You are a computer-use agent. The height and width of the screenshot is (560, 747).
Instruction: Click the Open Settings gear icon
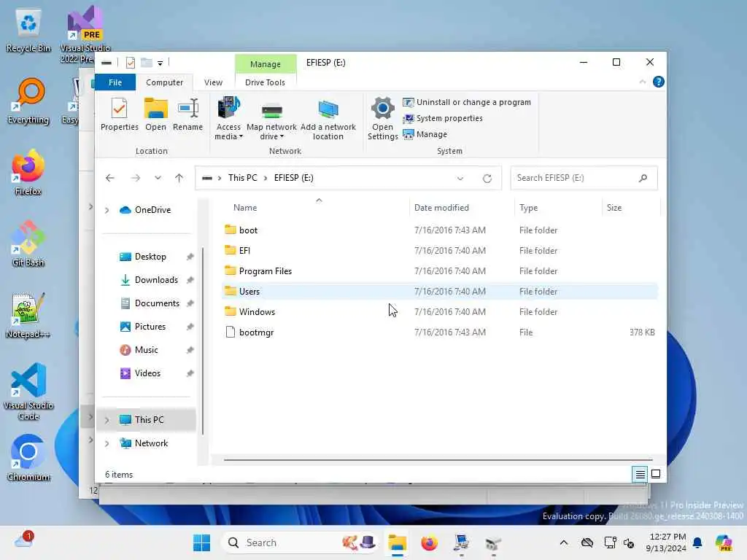(382, 118)
